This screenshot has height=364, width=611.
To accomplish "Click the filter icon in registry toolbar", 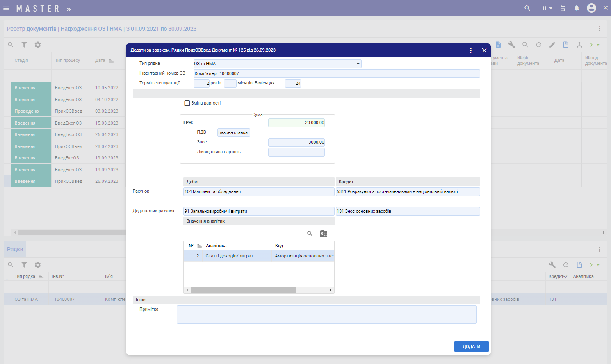I will pos(24,45).
